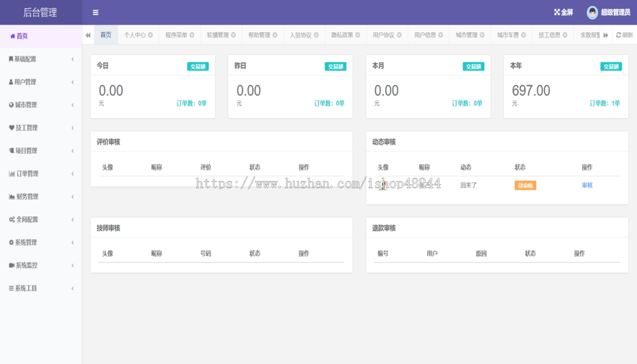Click 订单数: 0单 on the 今日 card
The width and height of the screenshot is (637, 364).
192,103
